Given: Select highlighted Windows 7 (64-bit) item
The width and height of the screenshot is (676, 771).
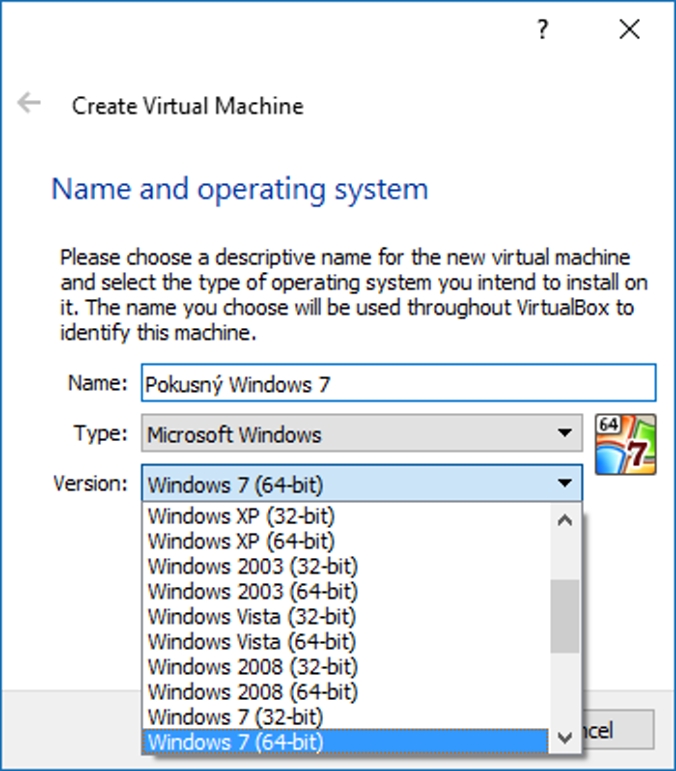Looking at the screenshot, I should click(235, 742).
